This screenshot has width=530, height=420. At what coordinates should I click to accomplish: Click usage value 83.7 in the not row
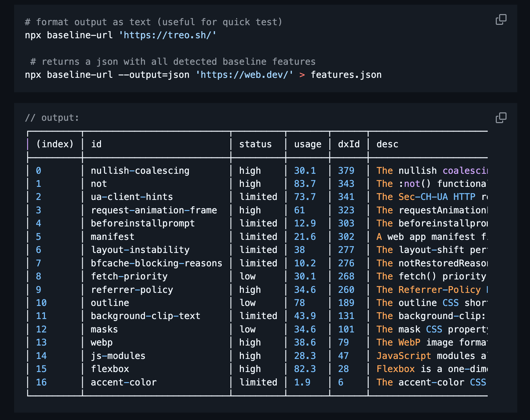305,184
